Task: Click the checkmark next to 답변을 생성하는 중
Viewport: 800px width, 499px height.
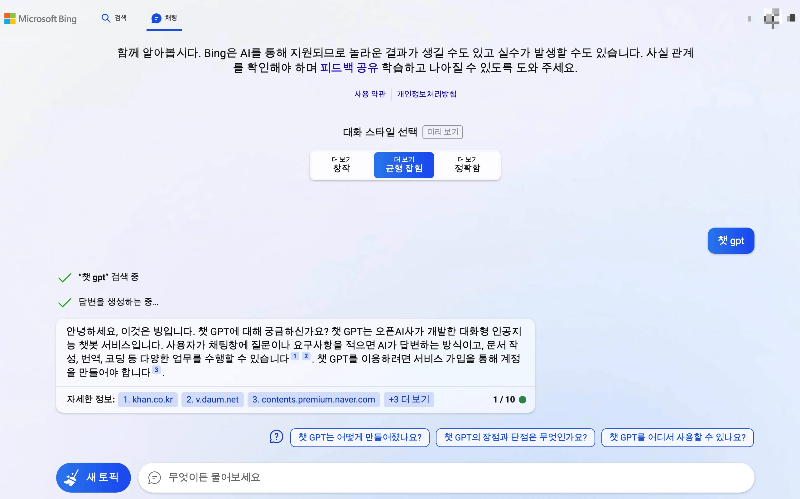Action: [65, 303]
